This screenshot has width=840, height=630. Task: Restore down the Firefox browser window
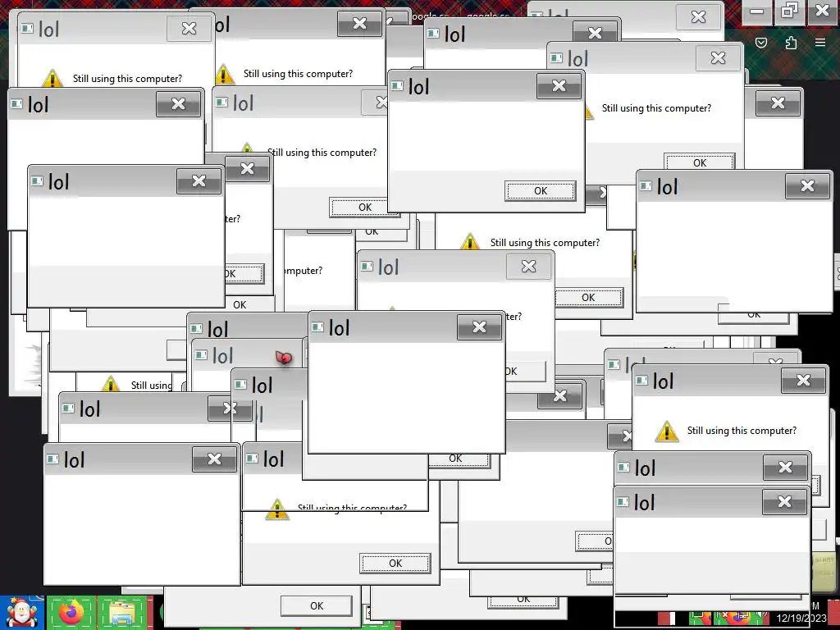coord(789,11)
